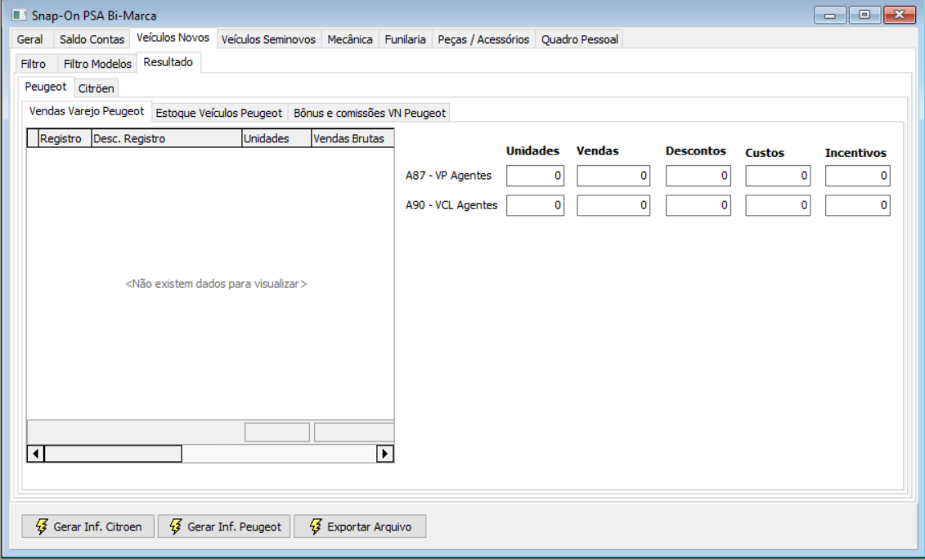Switch to the Citröen brand tab
The image size is (925, 560).
click(97, 88)
